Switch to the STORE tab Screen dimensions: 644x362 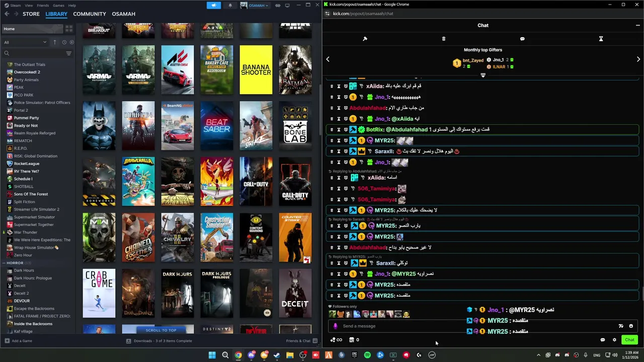click(31, 14)
